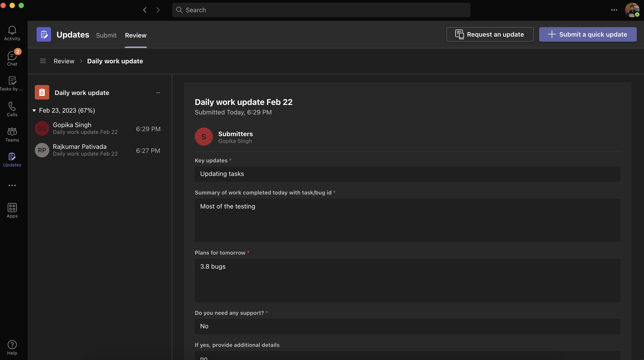
Task: Open the Calls phone icon
Action: pyautogui.click(x=12, y=109)
